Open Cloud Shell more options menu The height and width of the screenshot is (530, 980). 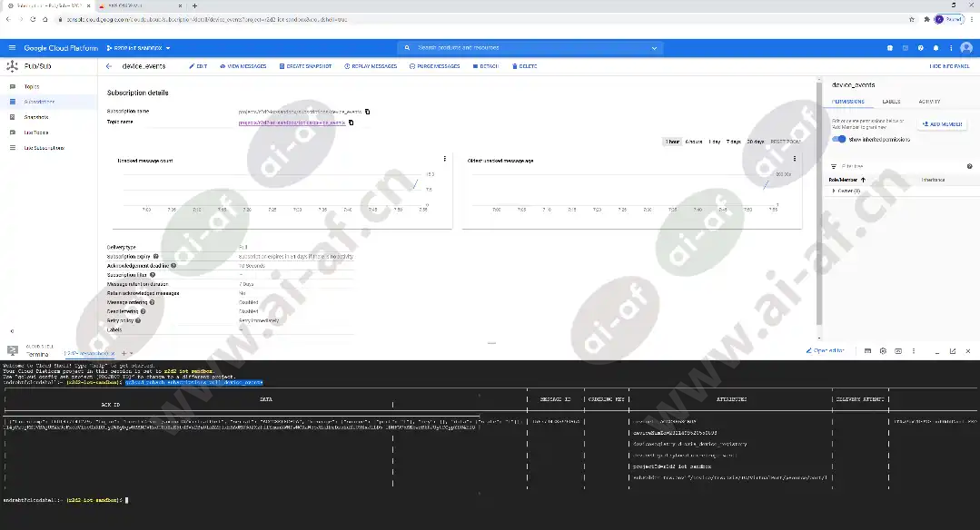(914, 351)
